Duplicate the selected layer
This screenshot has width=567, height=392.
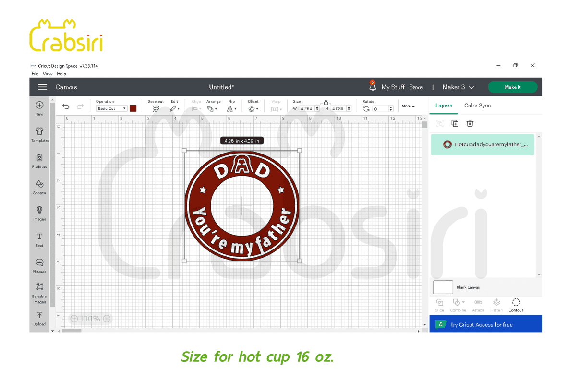click(455, 123)
